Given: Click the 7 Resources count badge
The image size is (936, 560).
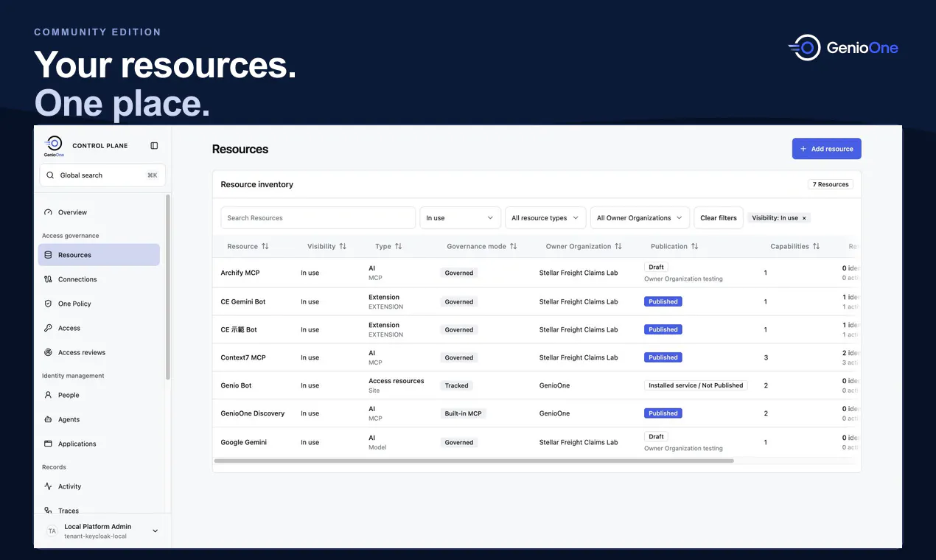Looking at the screenshot, I should pos(831,184).
